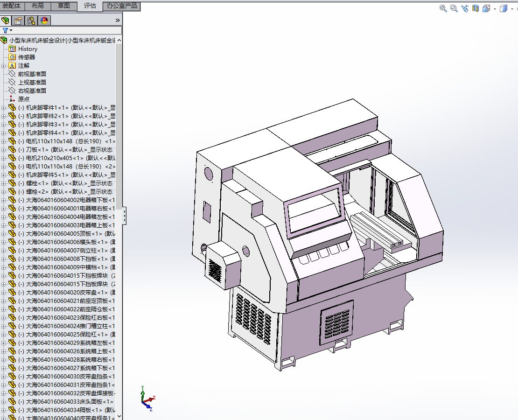The height and width of the screenshot is (420, 518).
Task: Collapse the panel with the side handle
Action: [x=124, y=217]
